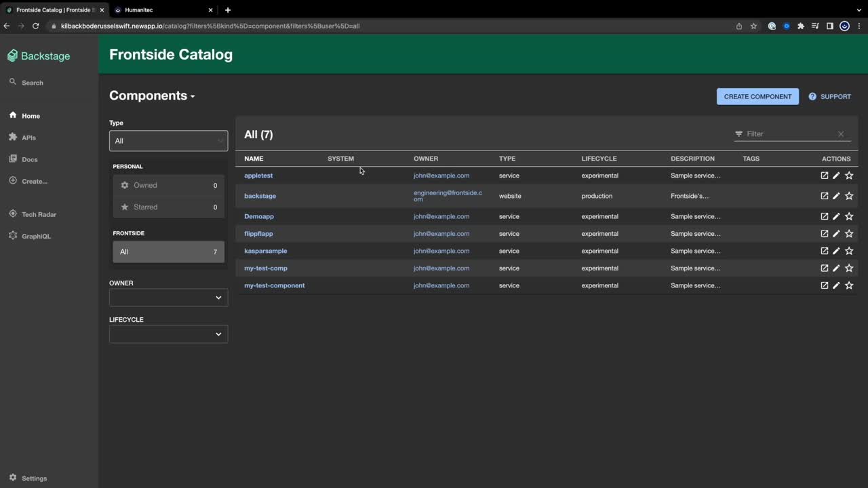The height and width of the screenshot is (488, 868).
Task: Star the Demoapp component
Action: coord(848,216)
